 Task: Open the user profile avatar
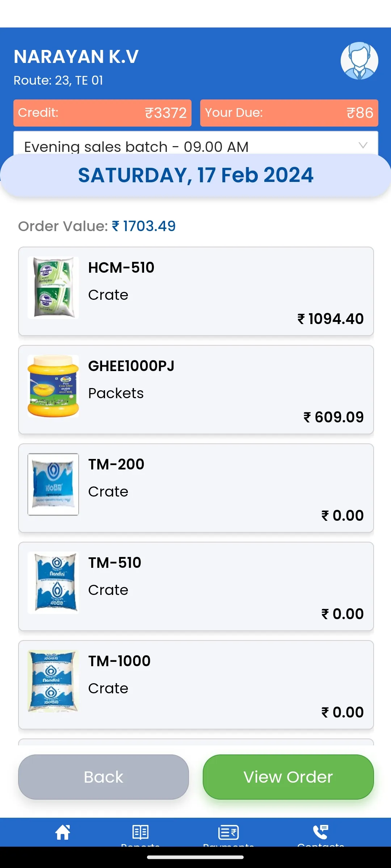pyautogui.click(x=359, y=61)
